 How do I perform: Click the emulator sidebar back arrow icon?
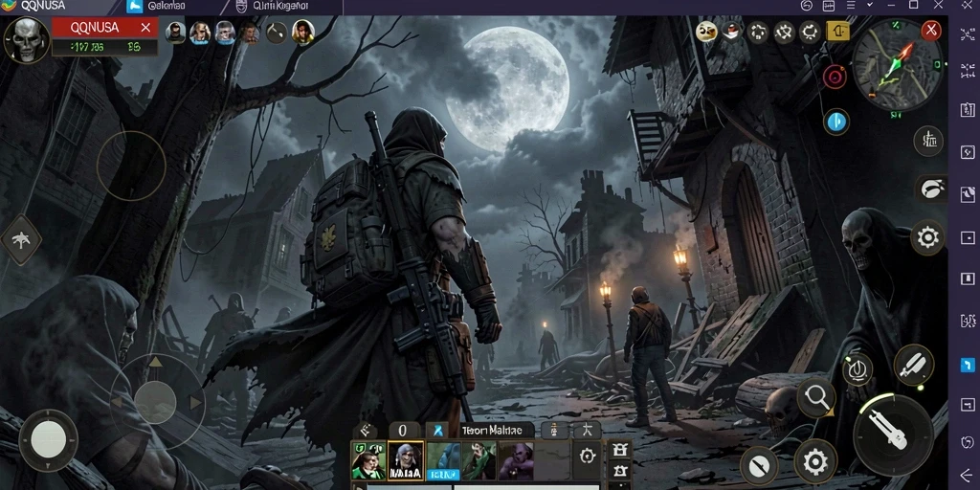[968, 475]
